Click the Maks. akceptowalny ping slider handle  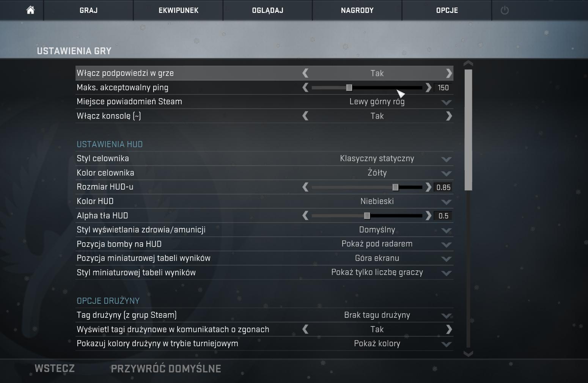tap(349, 88)
